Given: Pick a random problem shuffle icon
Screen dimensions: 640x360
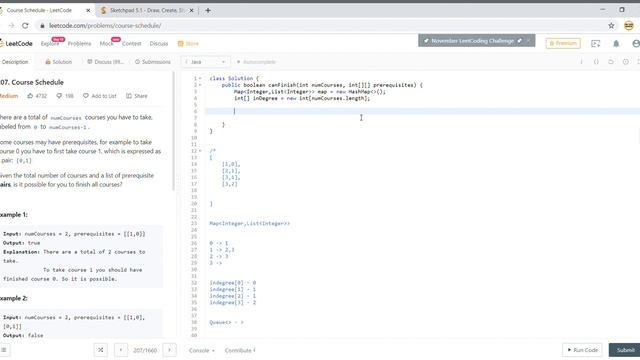Looking at the screenshot, I should coord(100,350).
